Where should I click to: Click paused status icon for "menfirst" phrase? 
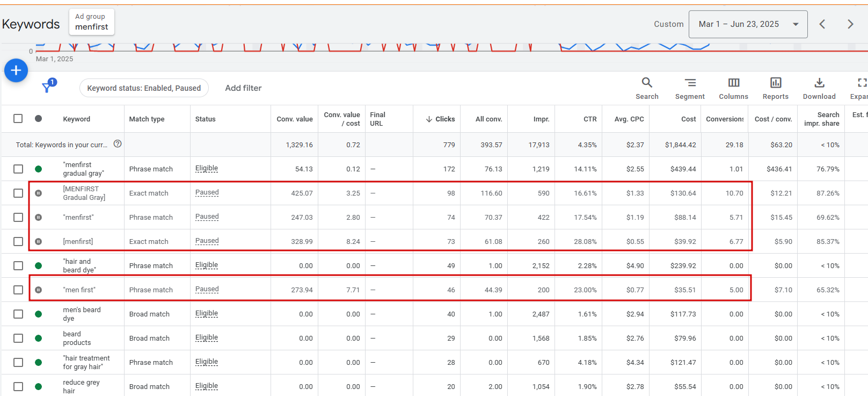click(38, 217)
